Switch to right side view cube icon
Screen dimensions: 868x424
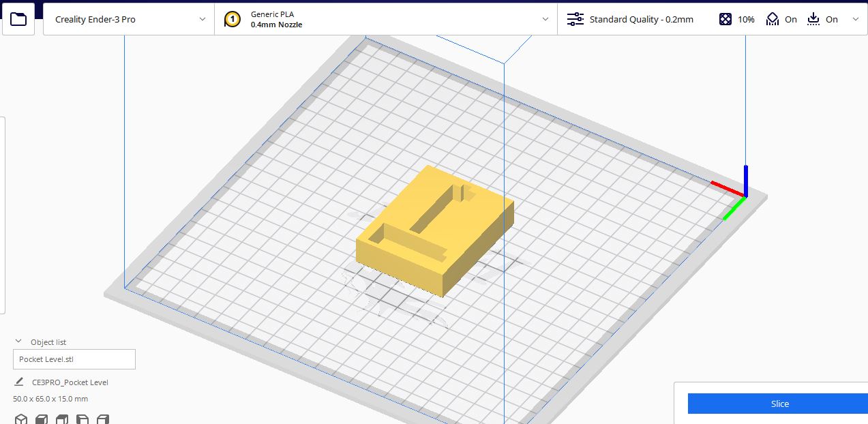[103, 419]
